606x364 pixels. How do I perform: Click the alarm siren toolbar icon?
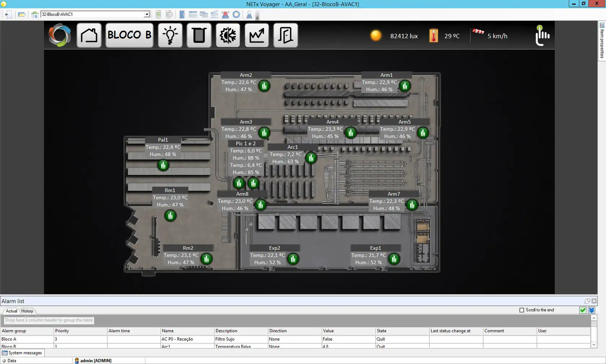[x=225, y=14]
